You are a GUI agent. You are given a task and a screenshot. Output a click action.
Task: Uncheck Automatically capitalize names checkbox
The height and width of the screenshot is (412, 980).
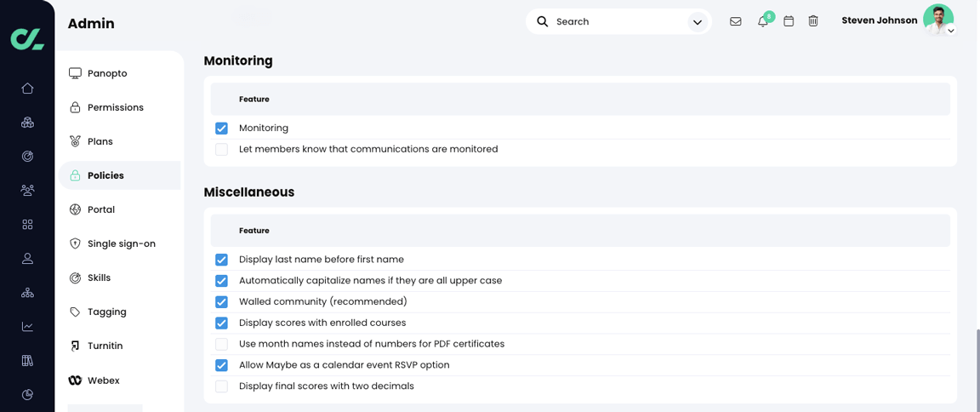click(221, 281)
